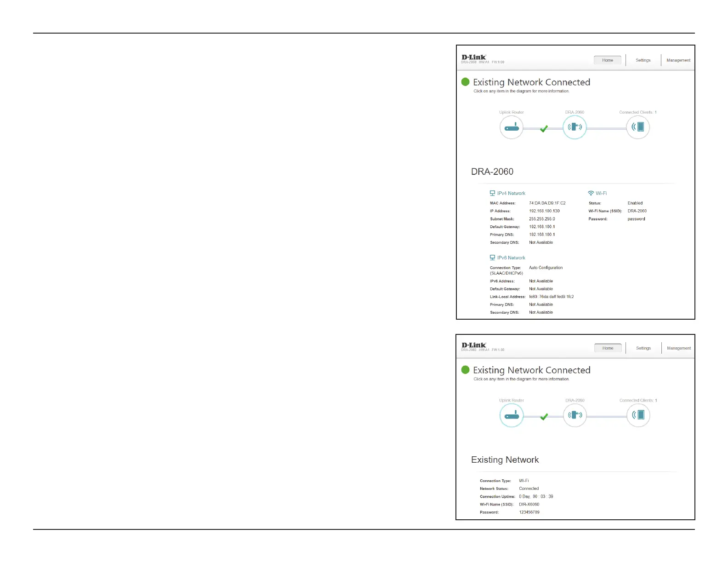
Task: Click IP address 192.168.100.130
Action: 544,211
